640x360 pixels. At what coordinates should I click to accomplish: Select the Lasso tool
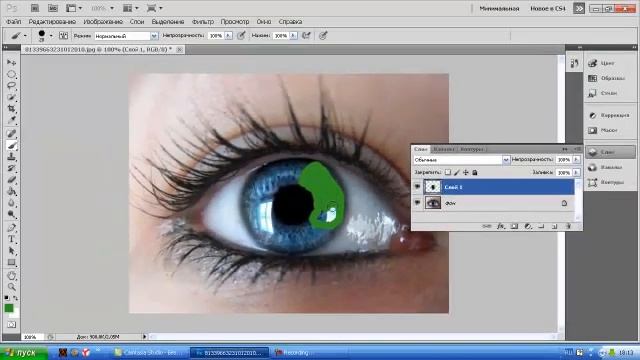click(x=11, y=86)
